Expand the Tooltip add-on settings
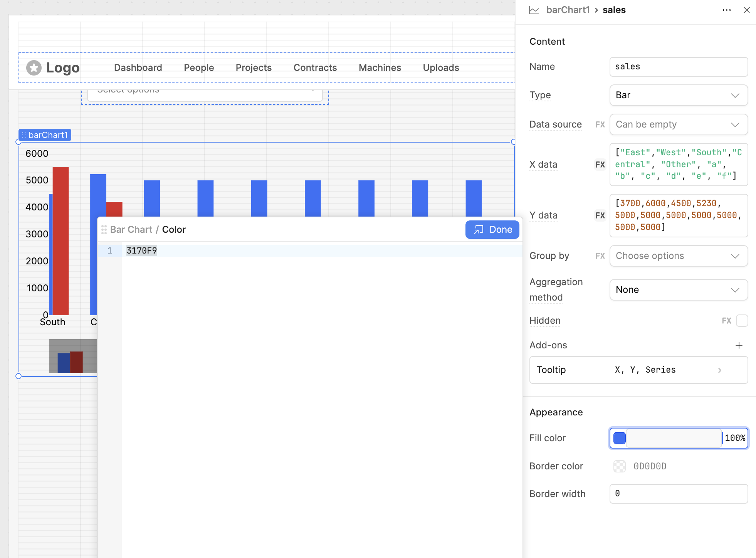Viewport: 756px width, 558px height. [719, 370]
